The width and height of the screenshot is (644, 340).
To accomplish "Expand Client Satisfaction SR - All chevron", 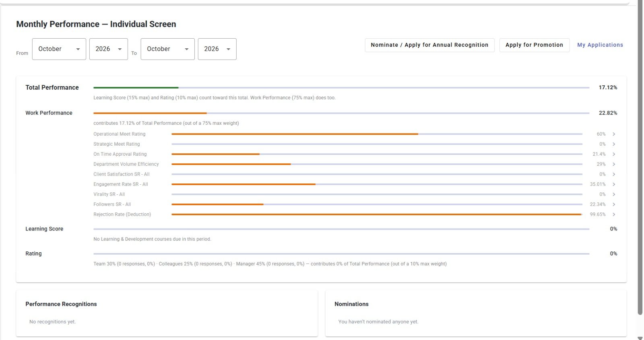I will (614, 174).
